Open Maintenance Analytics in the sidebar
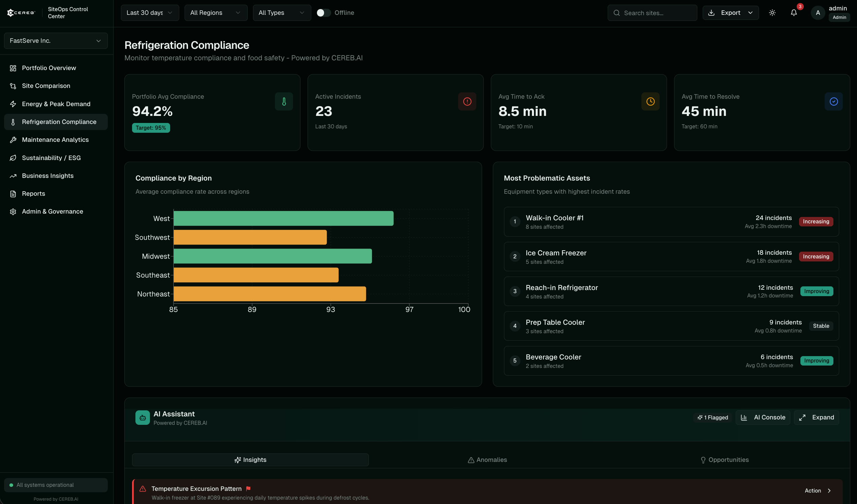857x504 pixels. [x=55, y=140]
